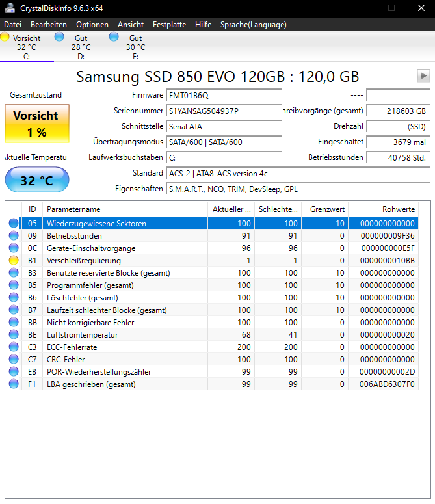The height and width of the screenshot is (504, 435).
Task: Click the Übertragungsmodus field SATA/600
Action: coord(224,142)
